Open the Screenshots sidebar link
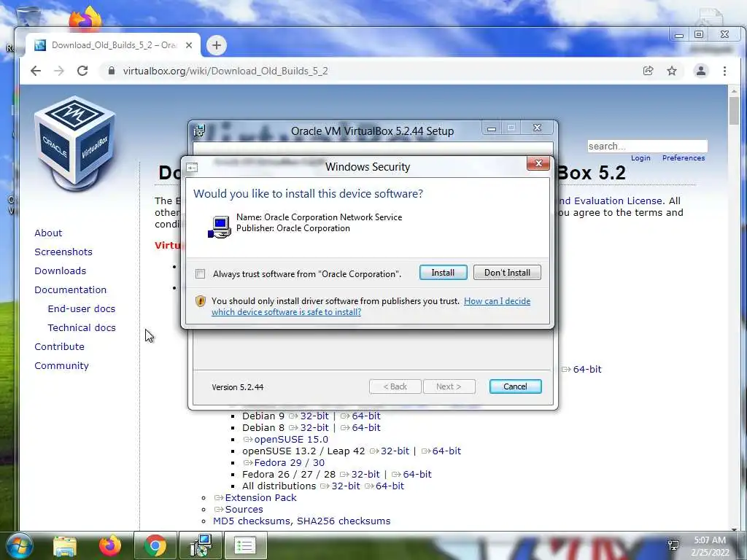 [x=63, y=252]
